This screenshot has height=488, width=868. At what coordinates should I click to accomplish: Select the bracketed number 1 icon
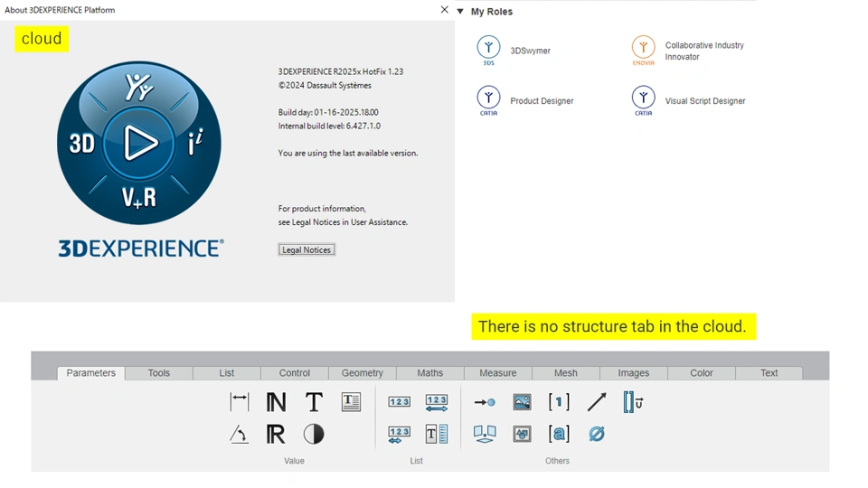(x=559, y=401)
